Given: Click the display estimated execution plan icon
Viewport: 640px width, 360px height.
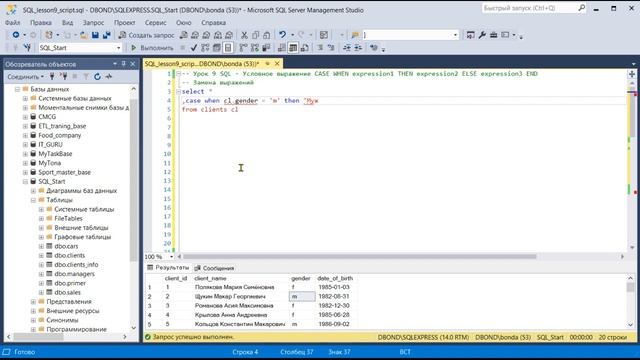Looking at the screenshot, I should (205, 48).
